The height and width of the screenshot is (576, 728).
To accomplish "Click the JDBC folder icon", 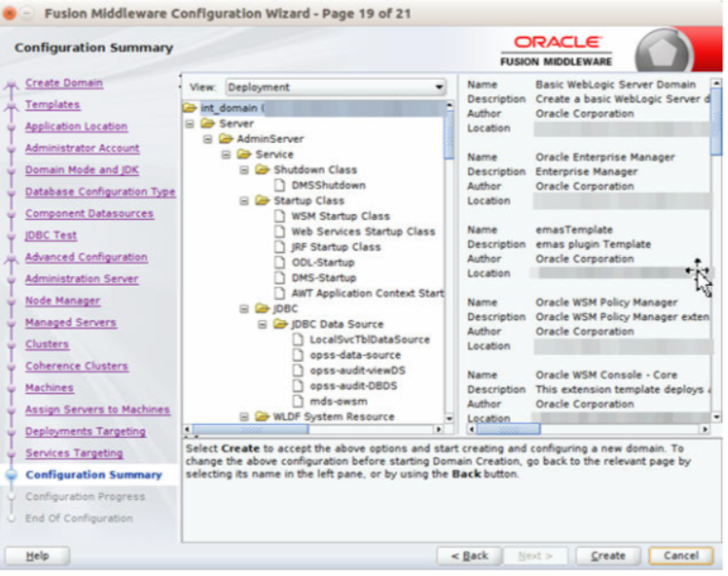I will 262,308.
